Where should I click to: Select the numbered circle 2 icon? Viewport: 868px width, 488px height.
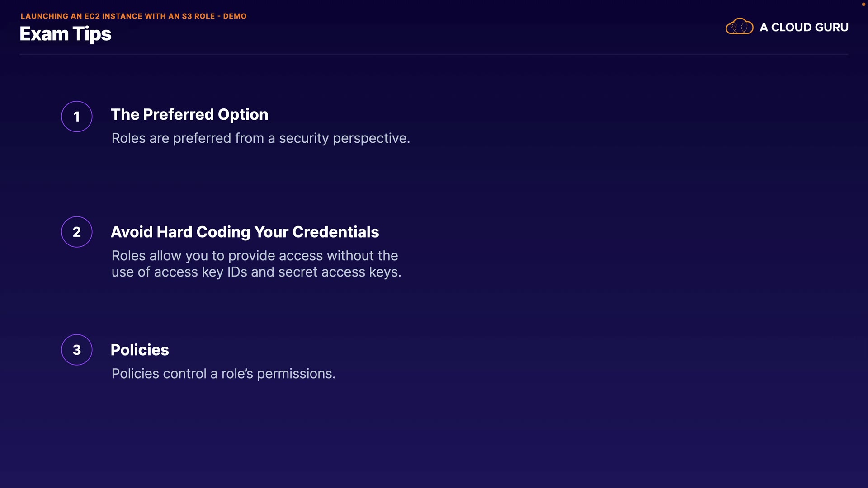tap(77, 232)
